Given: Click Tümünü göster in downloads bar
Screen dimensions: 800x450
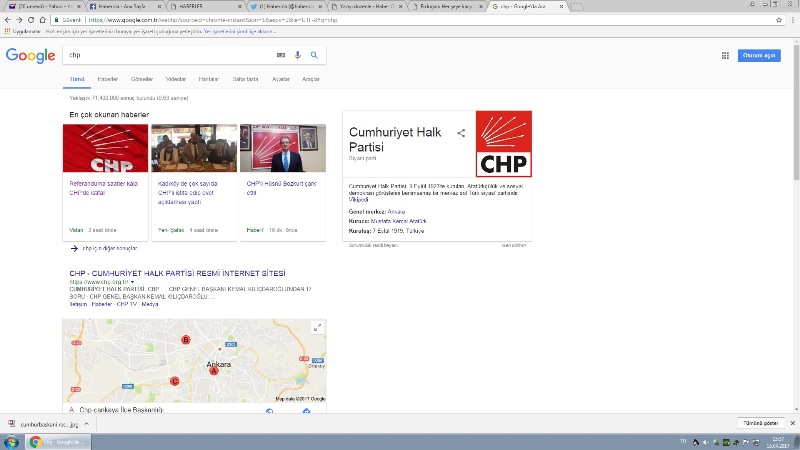Looking at the screenshot, I should (761, 423).
